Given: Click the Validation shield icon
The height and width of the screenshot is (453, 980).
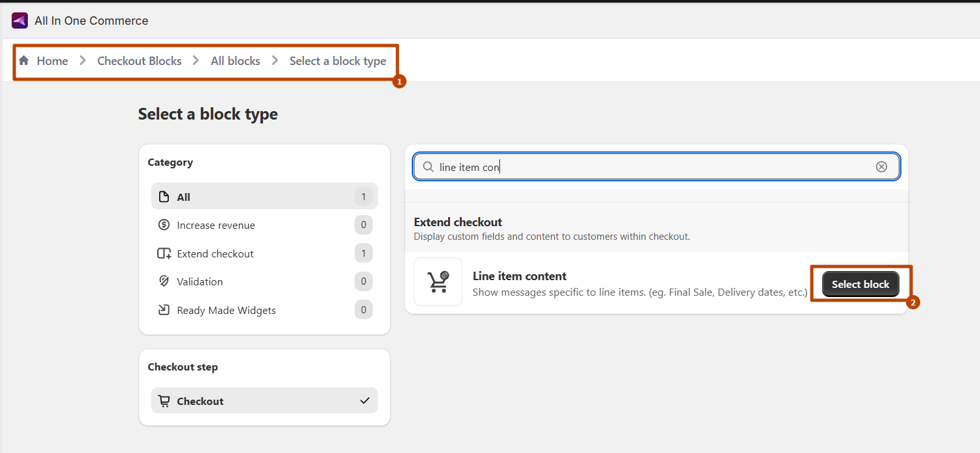Looking at the screenshot, I should (x=164, y=281).
